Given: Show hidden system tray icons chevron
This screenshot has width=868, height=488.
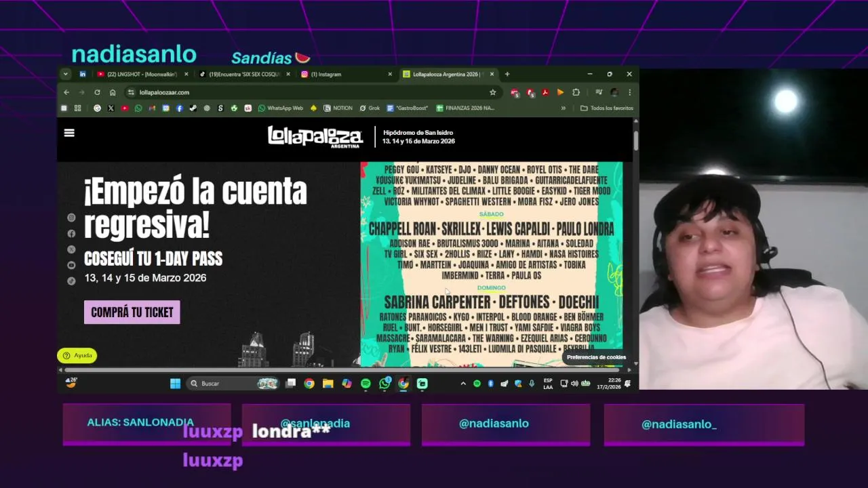Looking at the screenshot, I should tap(463, 384).
